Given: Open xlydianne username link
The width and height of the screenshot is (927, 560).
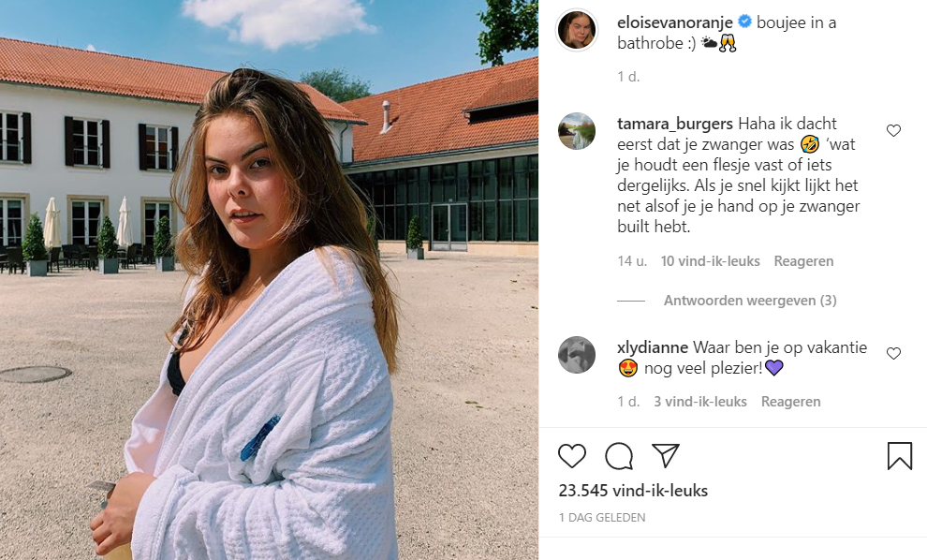Looking at the screenshot, I should point(652,347).
